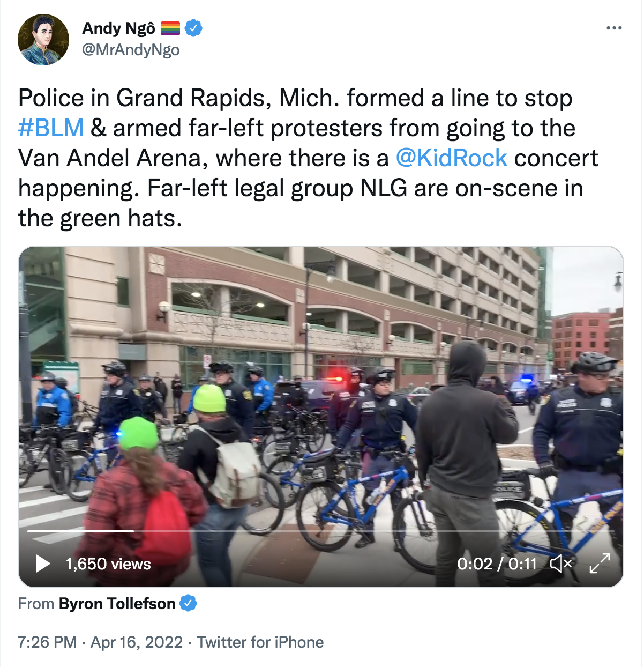Click the rainbow flag emoji by the name
This screenshot has width=644, height=667.
pos(171,28)
